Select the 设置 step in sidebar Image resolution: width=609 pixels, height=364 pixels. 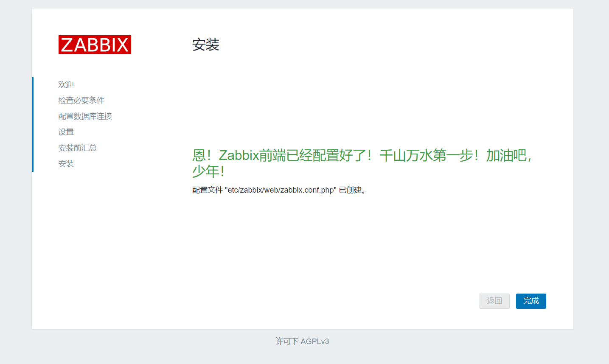(x=66, y=132)
